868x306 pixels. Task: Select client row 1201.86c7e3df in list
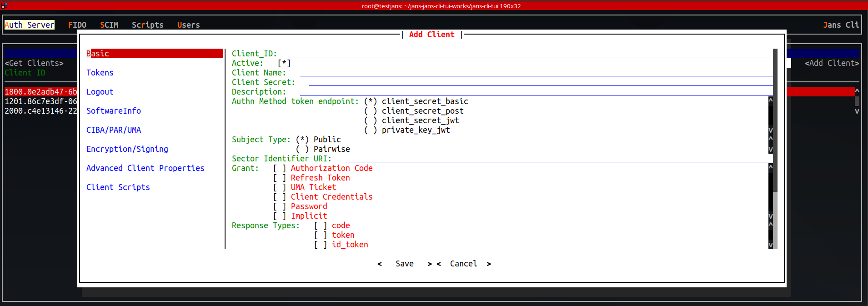41,101
